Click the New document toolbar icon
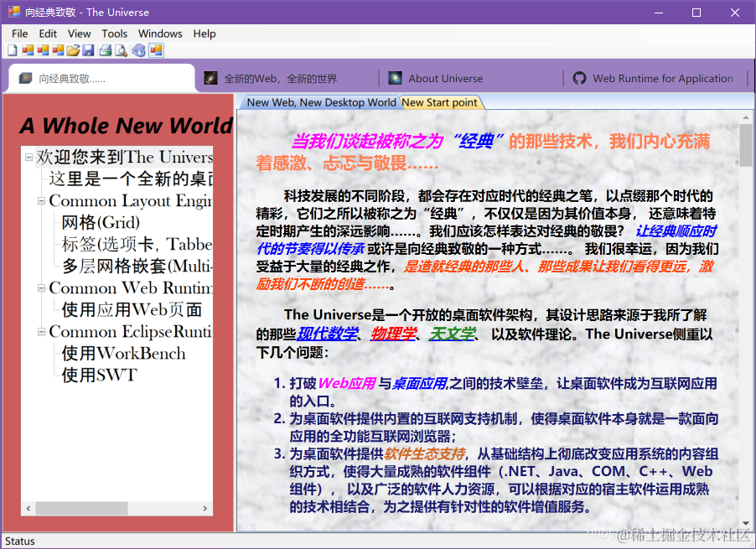 click(12, 50)
